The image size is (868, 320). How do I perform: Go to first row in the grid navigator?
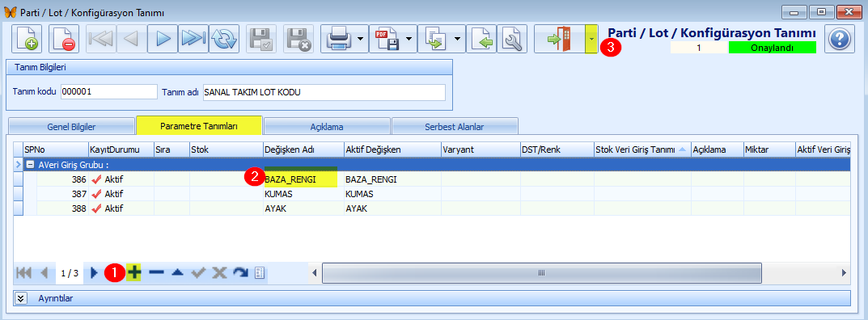[24, 272]
